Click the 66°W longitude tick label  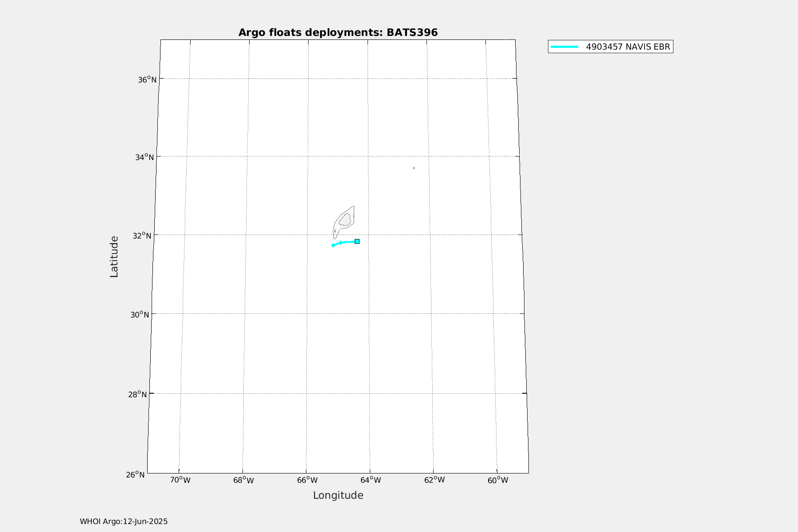(x=307, y=480)
